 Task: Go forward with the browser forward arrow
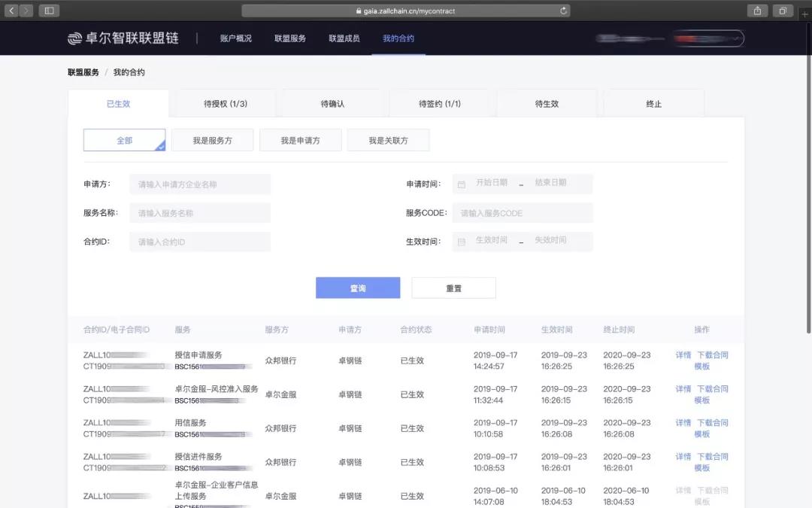click(x=26, y=11)
